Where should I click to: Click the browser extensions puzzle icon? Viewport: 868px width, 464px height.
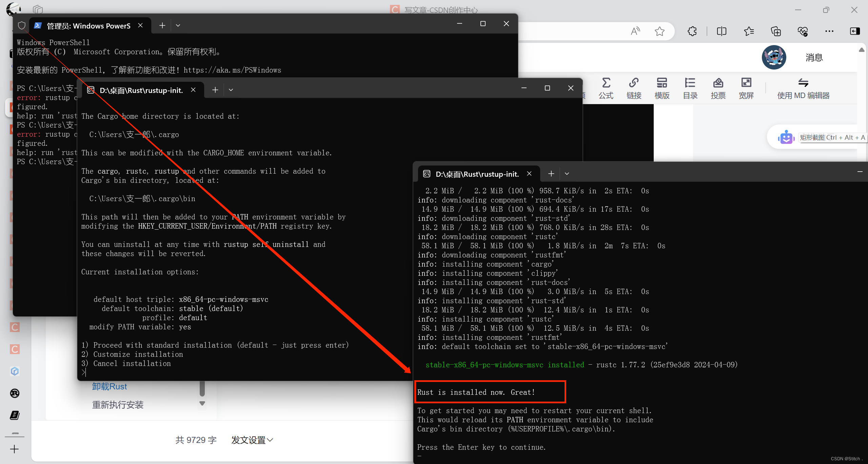[x=692, y=32]
